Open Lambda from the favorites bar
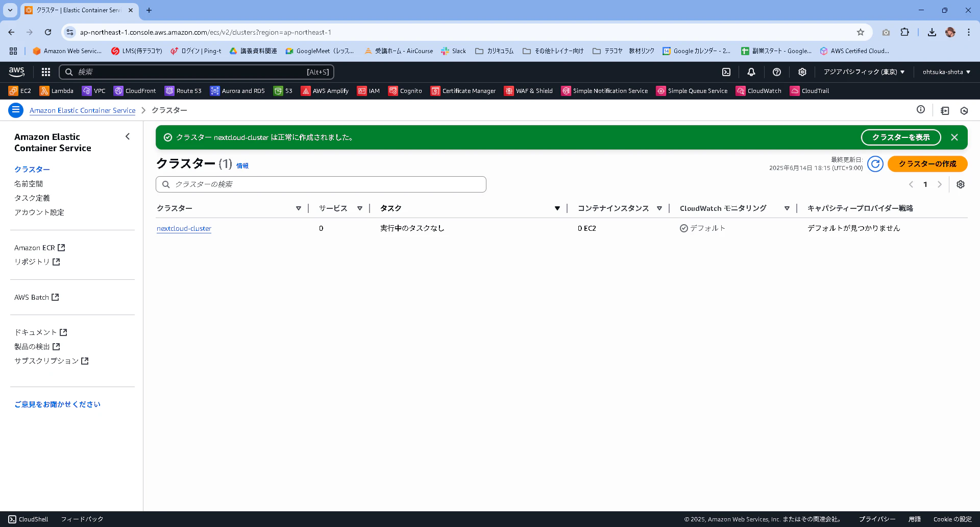 (57, 91)
